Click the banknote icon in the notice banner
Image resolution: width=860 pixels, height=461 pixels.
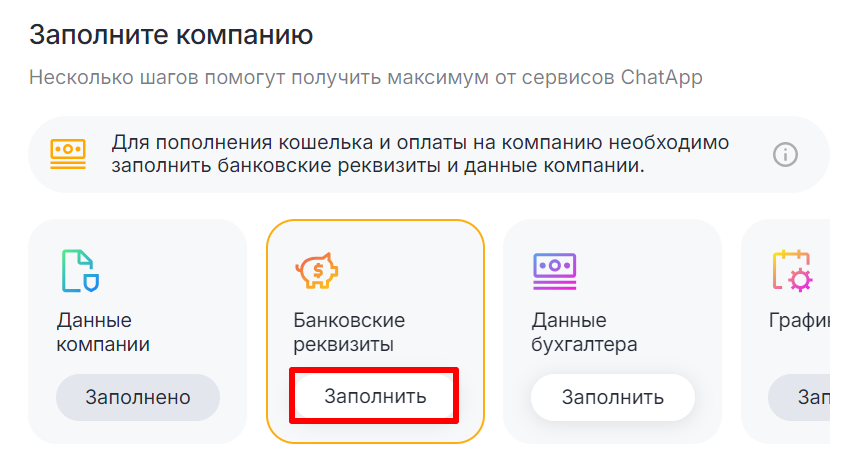(68, 154)
